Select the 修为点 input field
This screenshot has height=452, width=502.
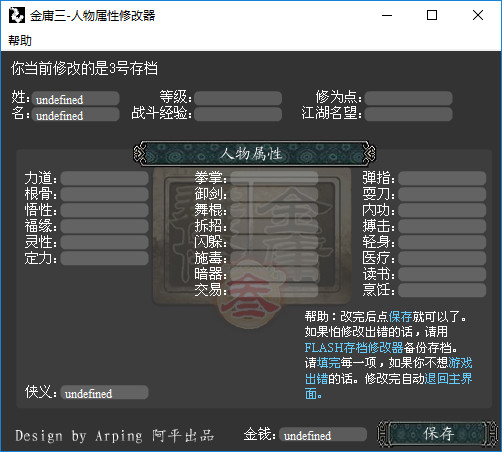(x=408, y=99)
